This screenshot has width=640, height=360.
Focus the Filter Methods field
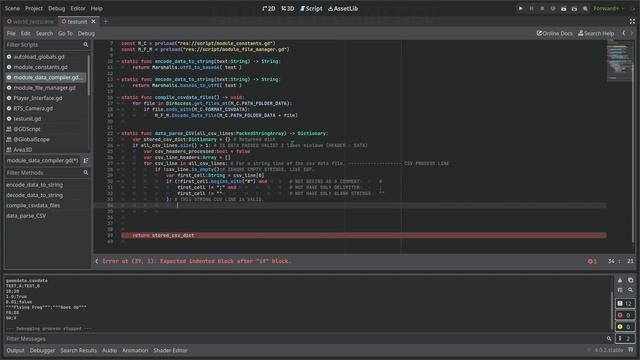point(47,173)
